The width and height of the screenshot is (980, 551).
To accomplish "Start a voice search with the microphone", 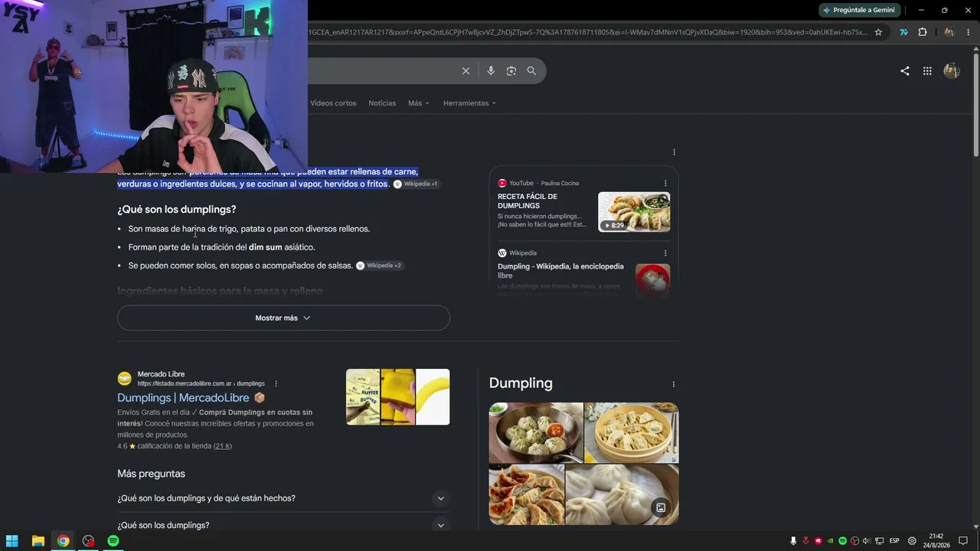I will click(x=491, y=71).
